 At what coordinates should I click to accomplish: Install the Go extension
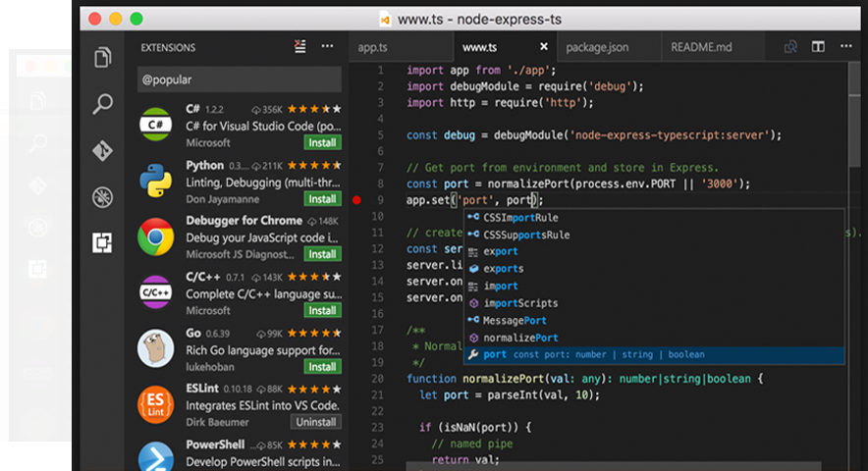[x=322, y=366]
